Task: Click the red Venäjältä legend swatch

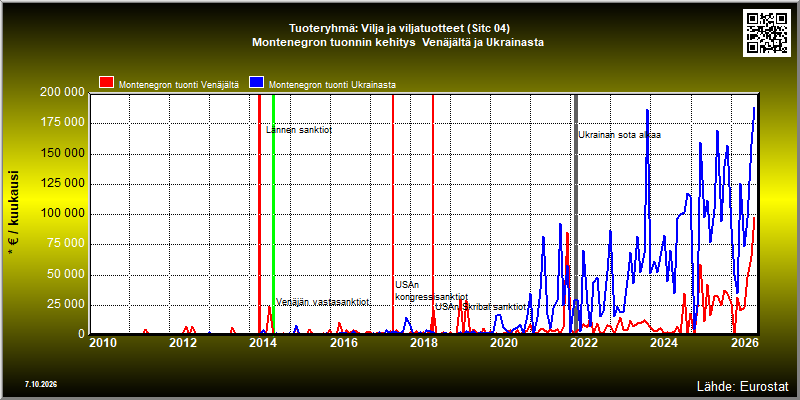Action: 107,83
